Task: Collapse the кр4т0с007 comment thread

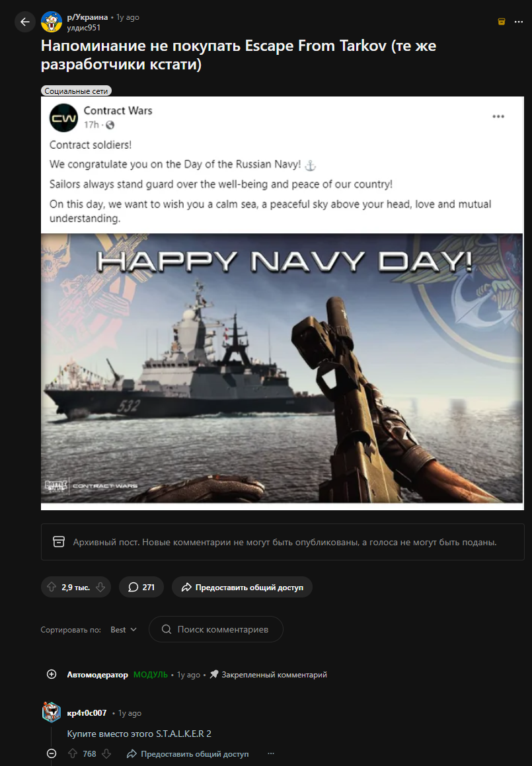Action: 52,754
